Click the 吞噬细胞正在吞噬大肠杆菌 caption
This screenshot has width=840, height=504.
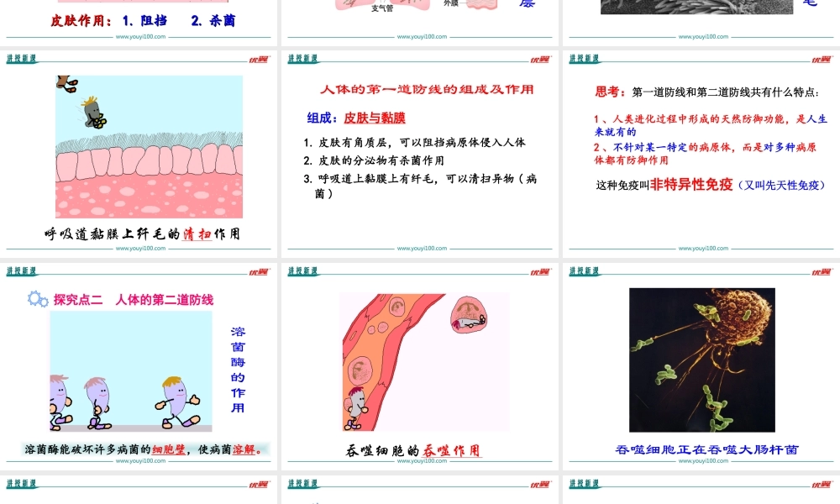(706, 449)
